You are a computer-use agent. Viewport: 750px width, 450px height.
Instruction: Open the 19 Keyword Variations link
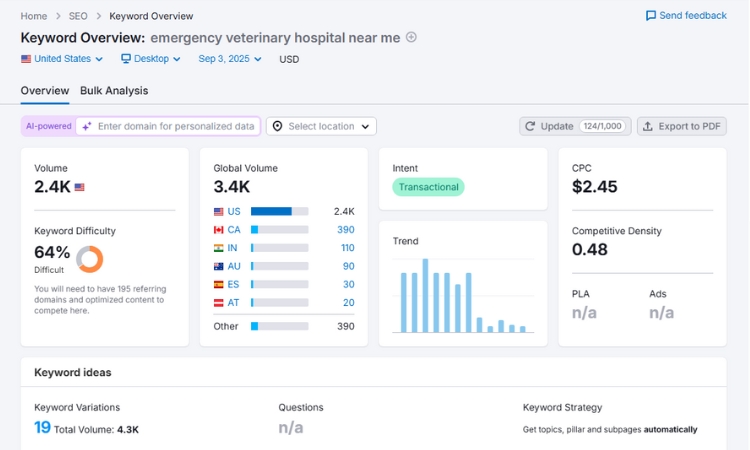pyautogui.click(x=42, y=428)
